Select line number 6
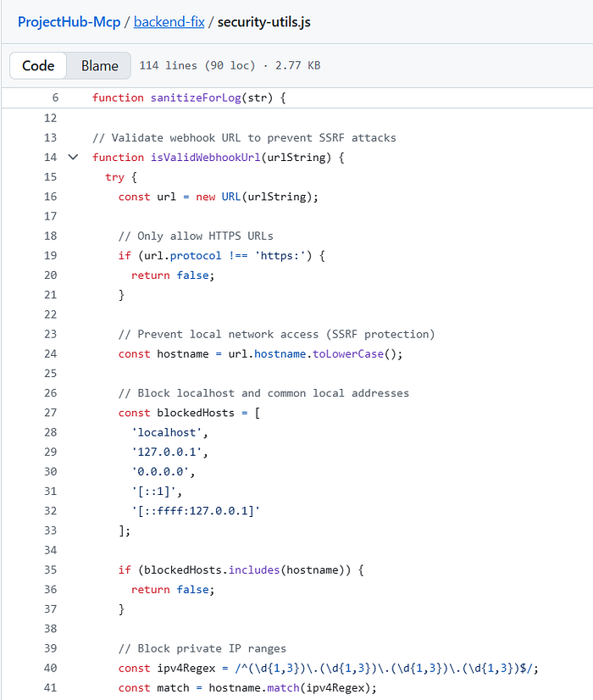 click(55, 97)
